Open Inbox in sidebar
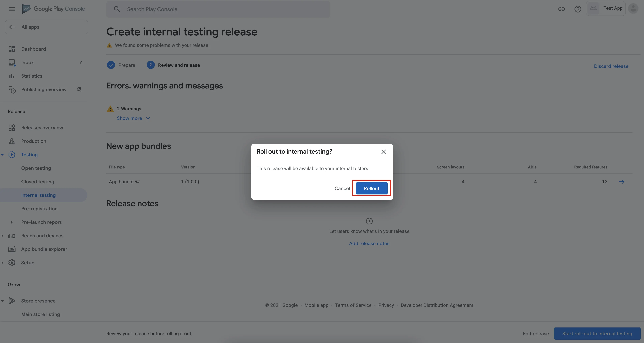 [27, 63]
